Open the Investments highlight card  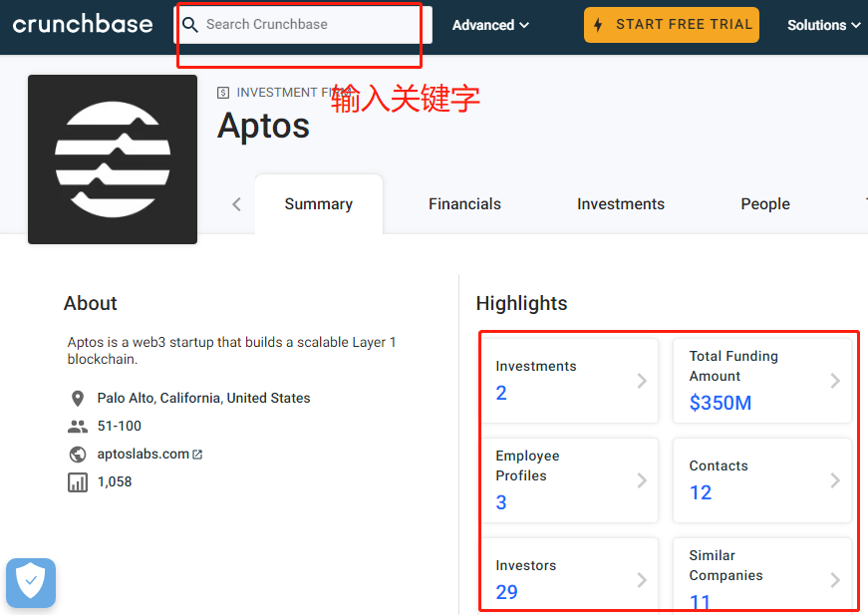point(570,381)
